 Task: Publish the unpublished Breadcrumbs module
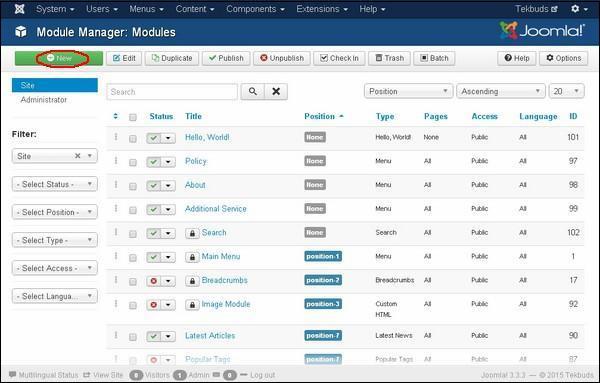tap(154, 281)
